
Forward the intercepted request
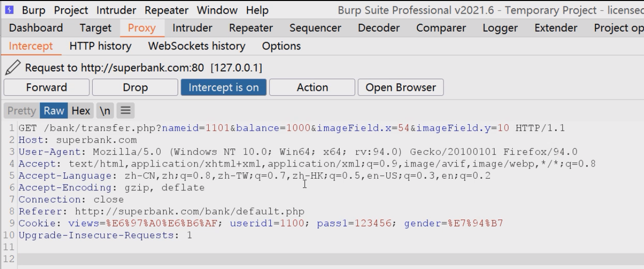pyautogui.click(x=47, y=87)
